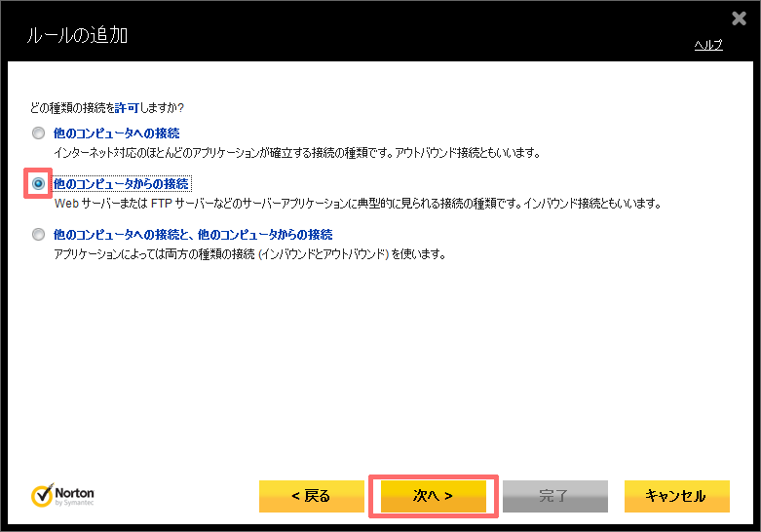761x532 pixels.
Task: Choose the radio button for both connection directions
Action: pos(38,234)
